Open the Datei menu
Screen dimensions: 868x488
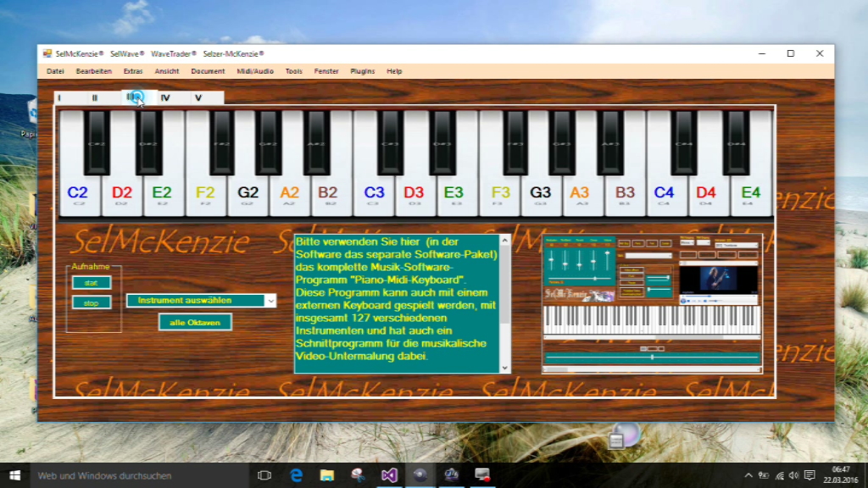[55, 71]
